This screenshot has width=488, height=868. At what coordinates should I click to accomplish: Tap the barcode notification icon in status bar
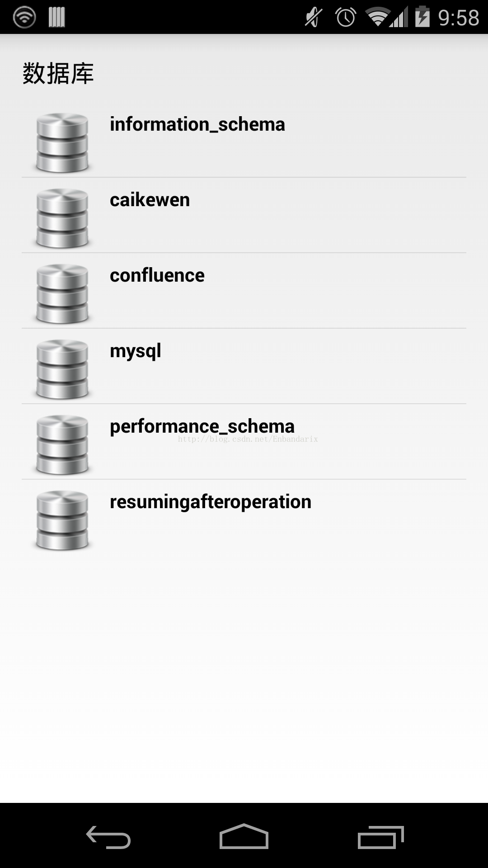tap(57, 17)
